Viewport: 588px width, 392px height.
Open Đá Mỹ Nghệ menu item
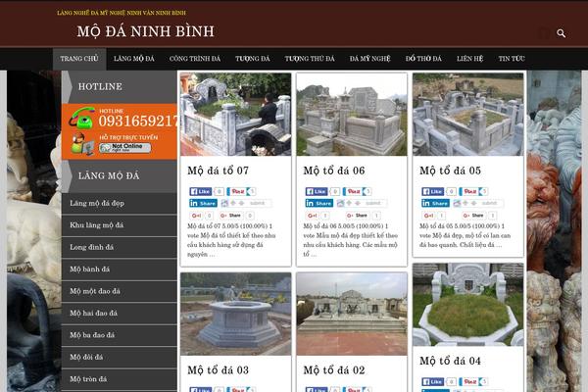(369, 59)
